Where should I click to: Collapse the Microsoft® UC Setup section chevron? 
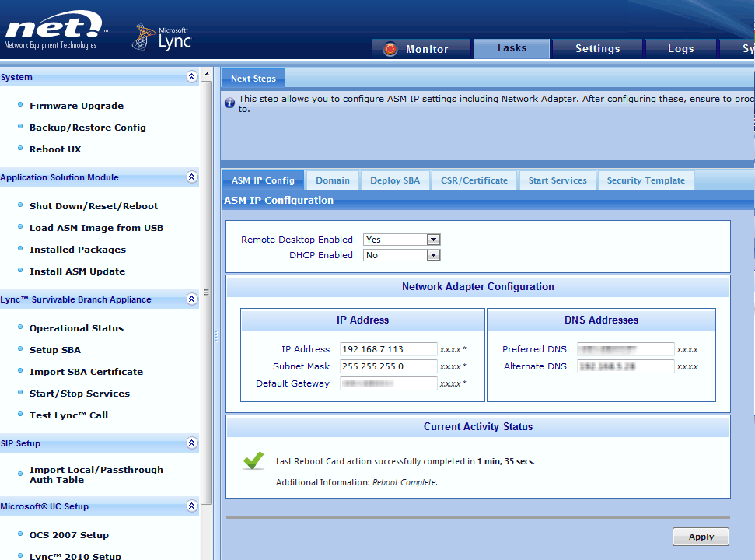point(191,506)
